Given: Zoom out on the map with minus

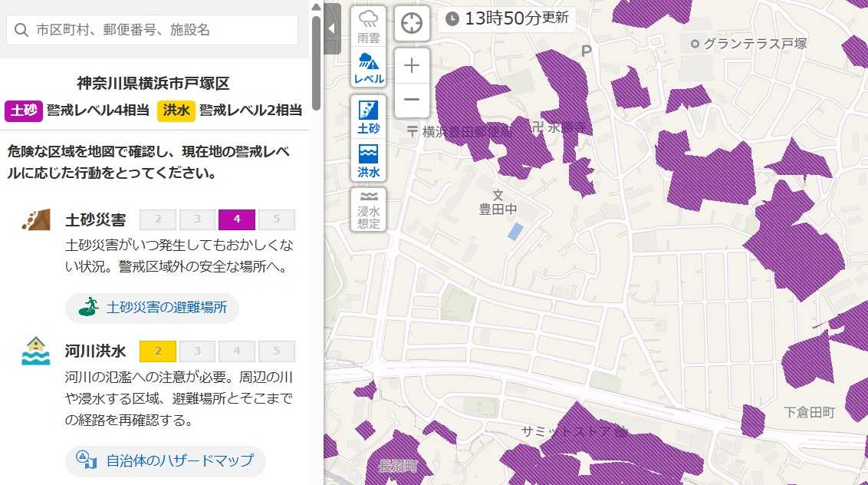Looking at the screenshot, I should point(412,100).
